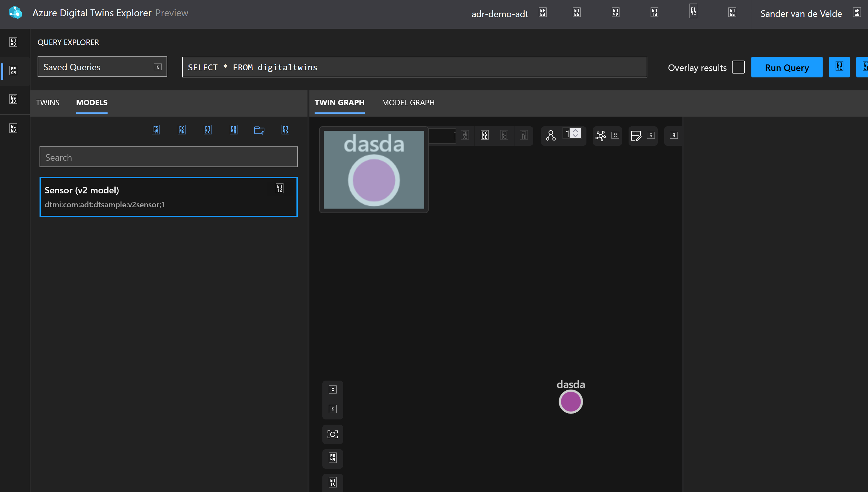
Task: Click the EF53 icon beside adr-demo-adt
Action: point(542,13)
